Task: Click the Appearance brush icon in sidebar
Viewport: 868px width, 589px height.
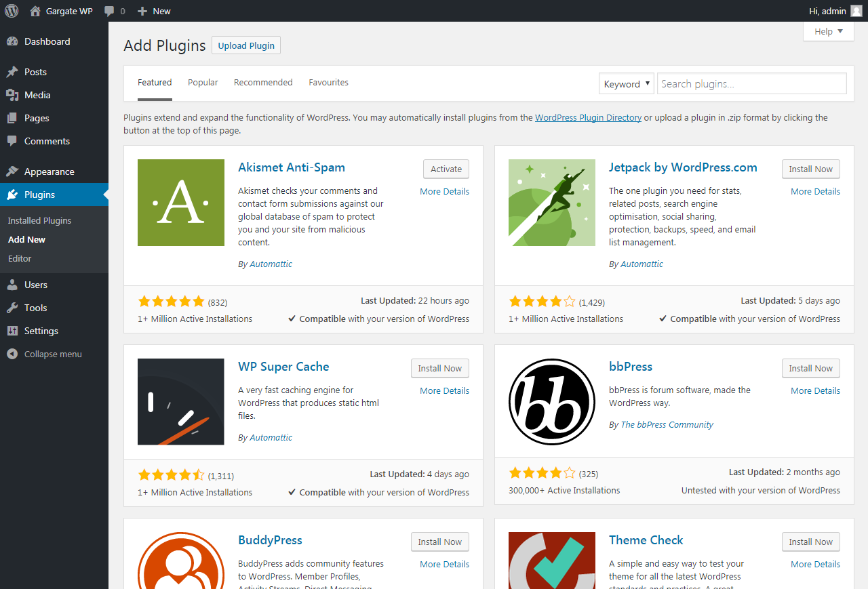Action: pos(12,171)
